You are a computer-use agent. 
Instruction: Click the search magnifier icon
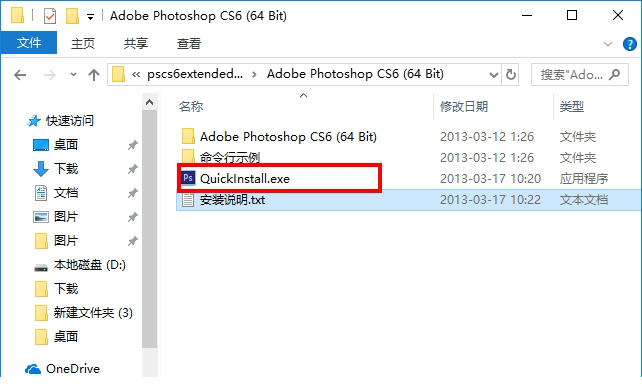click(x=614, y=75)
